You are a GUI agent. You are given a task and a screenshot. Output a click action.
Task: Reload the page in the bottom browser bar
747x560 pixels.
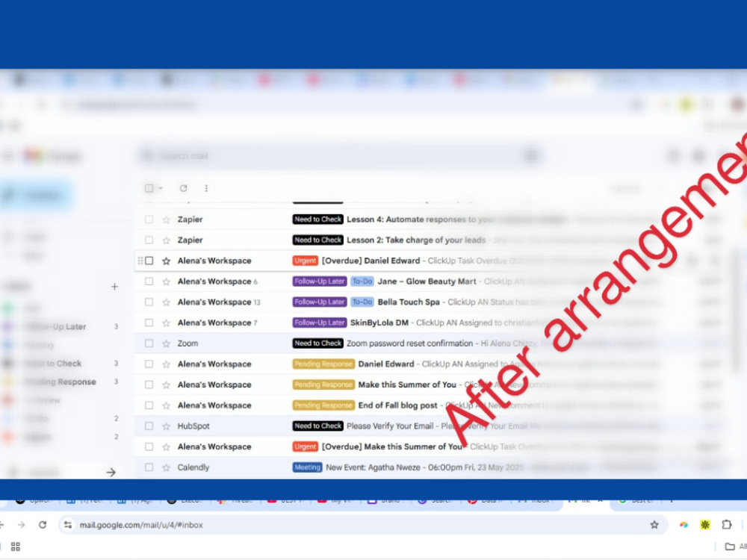coord(43,525)
